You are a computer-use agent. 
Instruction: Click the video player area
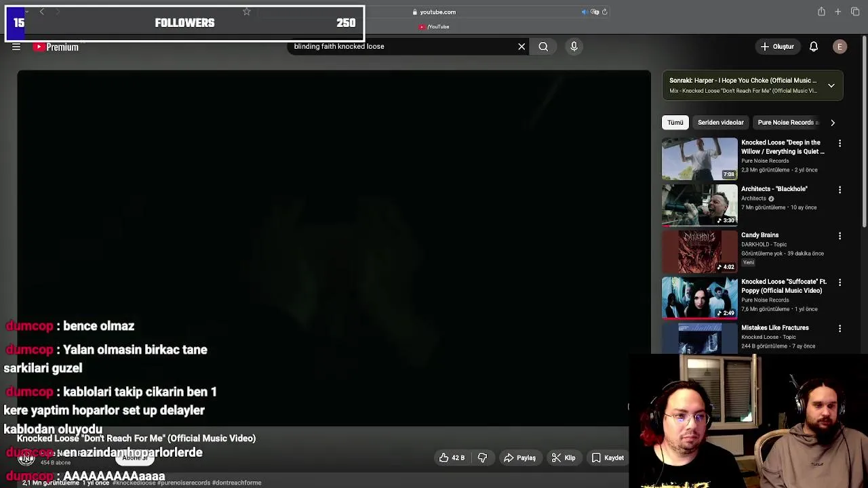click(x=334, y=249)
